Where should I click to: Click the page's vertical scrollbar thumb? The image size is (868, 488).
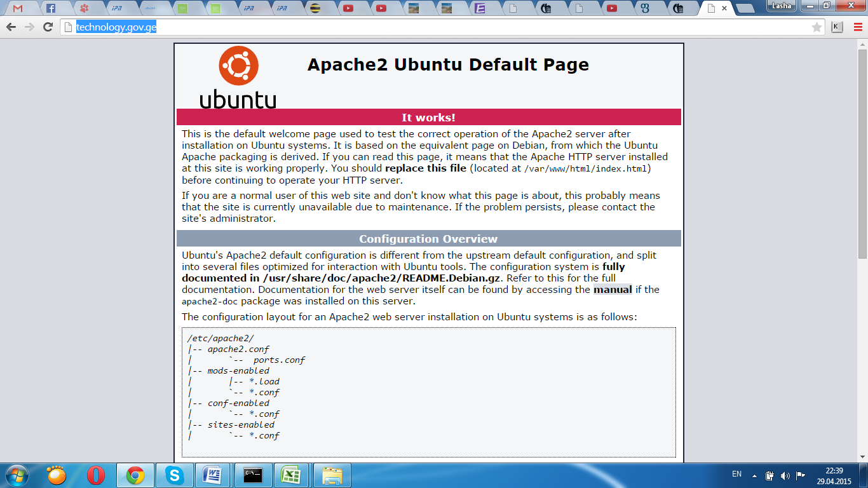point(862,152)
